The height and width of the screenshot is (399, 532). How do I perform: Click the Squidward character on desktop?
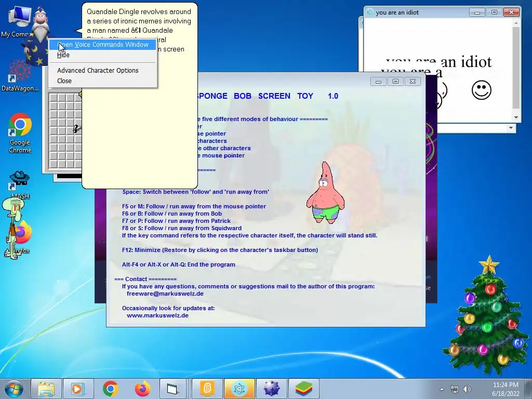click(x=13, y=228)
